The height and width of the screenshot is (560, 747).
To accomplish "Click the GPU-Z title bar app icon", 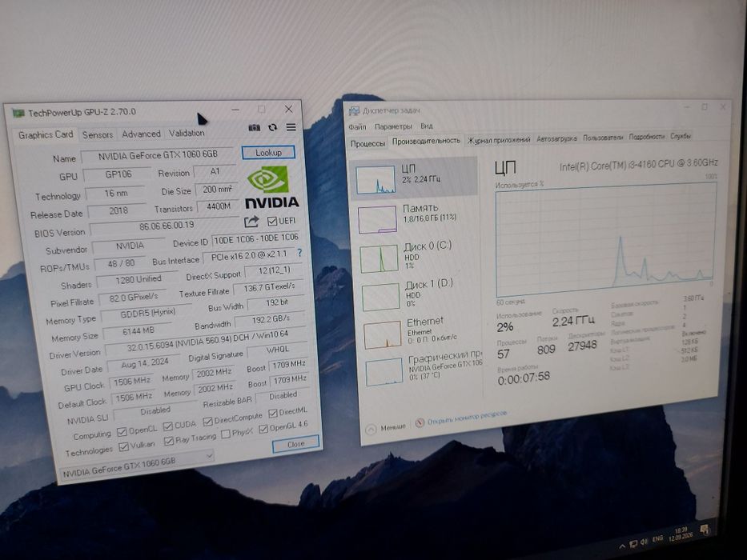I will [x=18, y=114].
